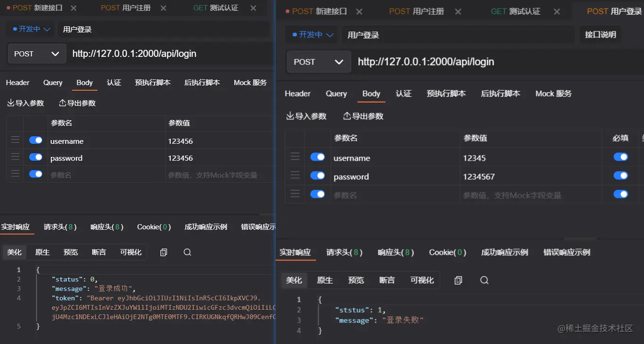The image size is (644, 344).
Task: Open 请求头(8) tab in left panel
Action: pyautogui.click(x=60, y=227)
